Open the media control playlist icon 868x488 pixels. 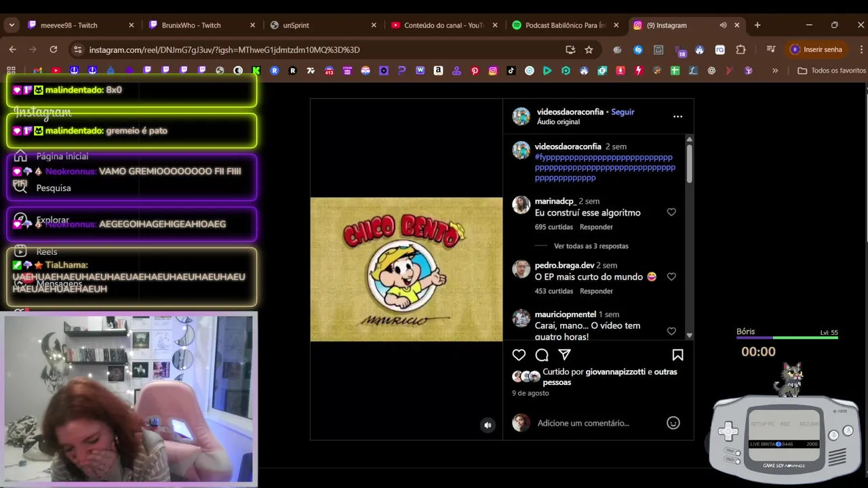tap(770, 49)
